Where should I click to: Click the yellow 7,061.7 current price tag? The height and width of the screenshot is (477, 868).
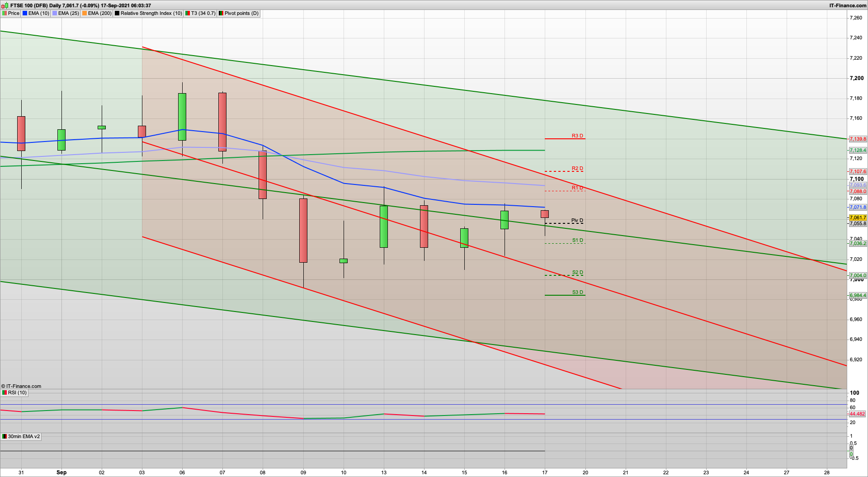[x=858, y=217]
